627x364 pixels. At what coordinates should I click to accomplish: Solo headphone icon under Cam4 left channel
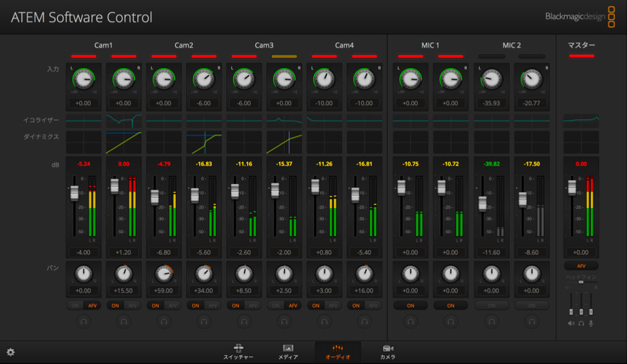[324, 321]
